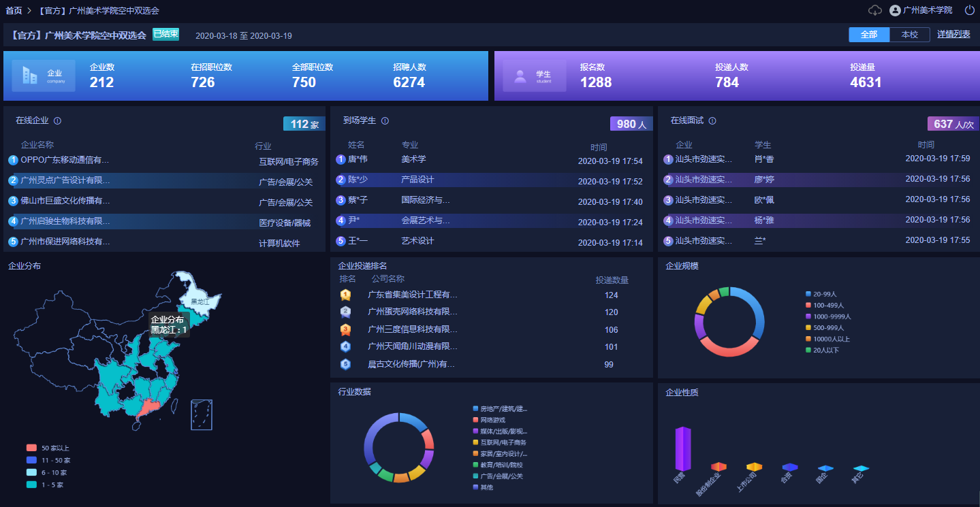The height and width of the screenshot is (507, 980).
Task: Click info icon beside 到场学生
Action: (x=385, y=121)
